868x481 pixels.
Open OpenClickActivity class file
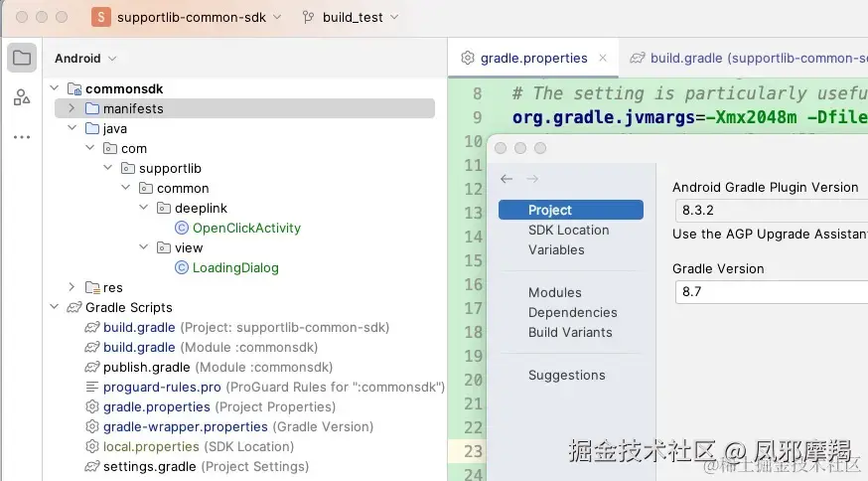[x=246, y=228]
